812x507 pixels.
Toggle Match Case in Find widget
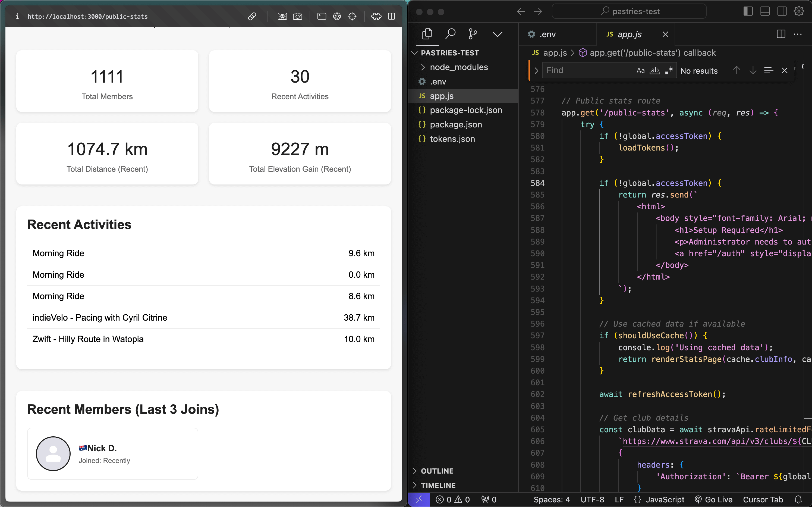(640, 70)
